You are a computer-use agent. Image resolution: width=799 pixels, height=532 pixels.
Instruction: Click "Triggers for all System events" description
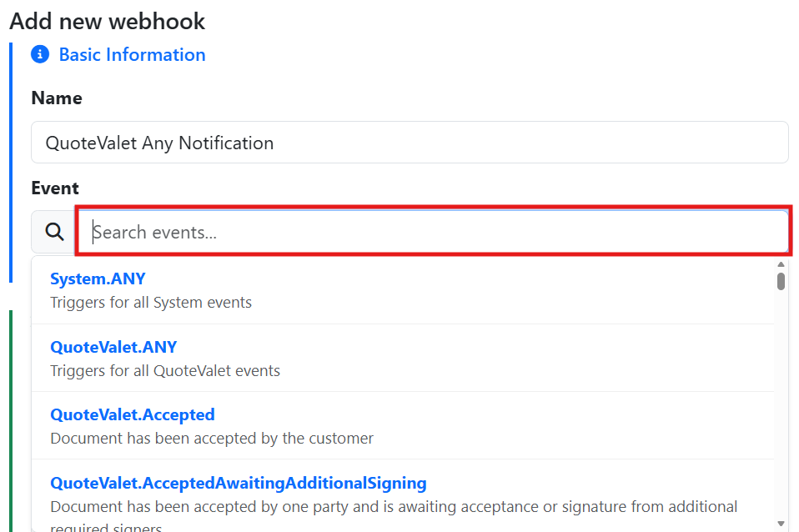pos(151,302)
